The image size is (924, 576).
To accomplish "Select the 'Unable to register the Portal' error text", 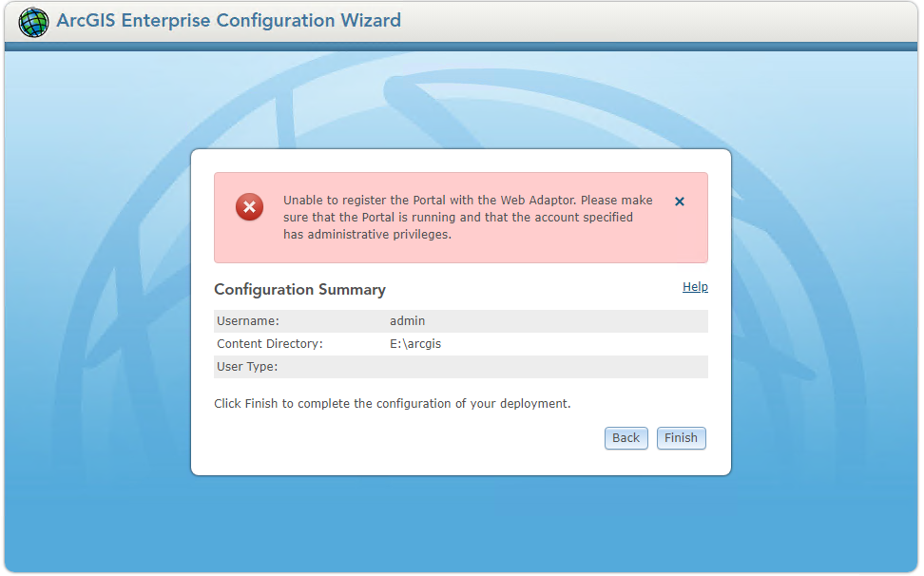I will (x=468, y=201).
